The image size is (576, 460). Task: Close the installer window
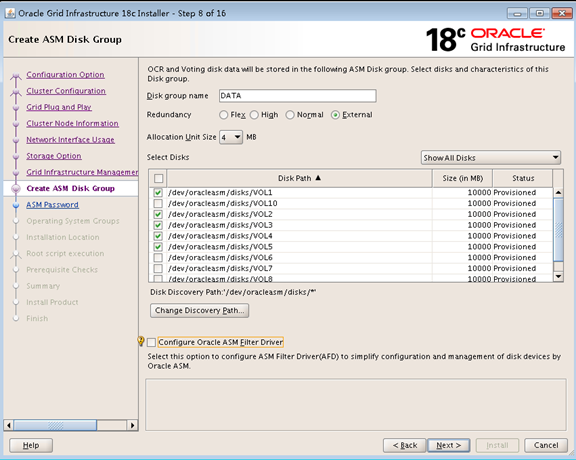click(x=562, y=13)
